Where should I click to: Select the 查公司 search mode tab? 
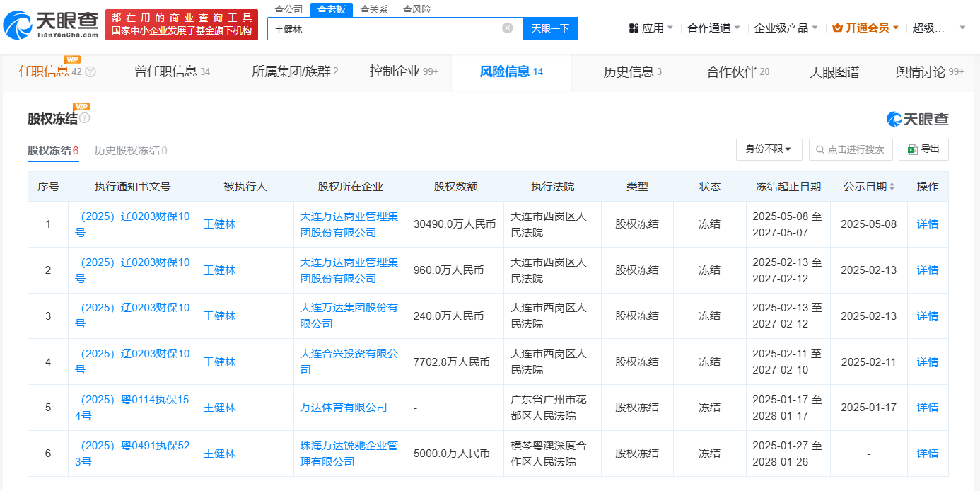pyautogui.click(x=288, y=9)
